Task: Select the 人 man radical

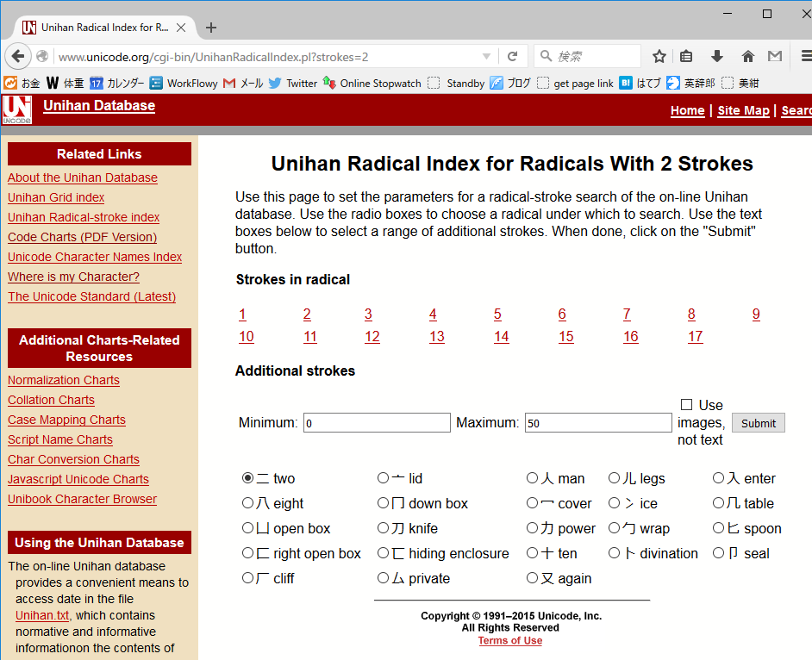Action: (x=532, y=478)
